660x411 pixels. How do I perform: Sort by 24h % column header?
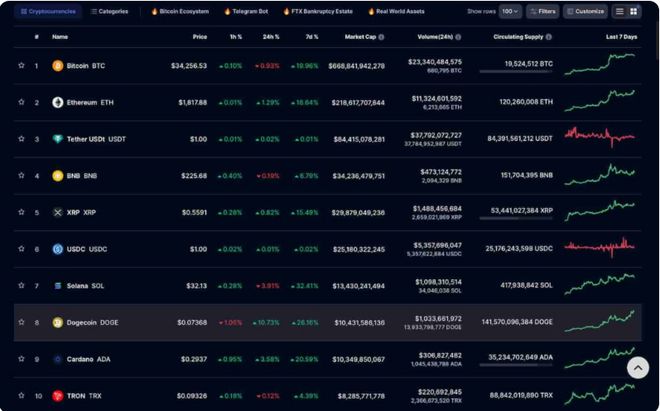point(271,37)
